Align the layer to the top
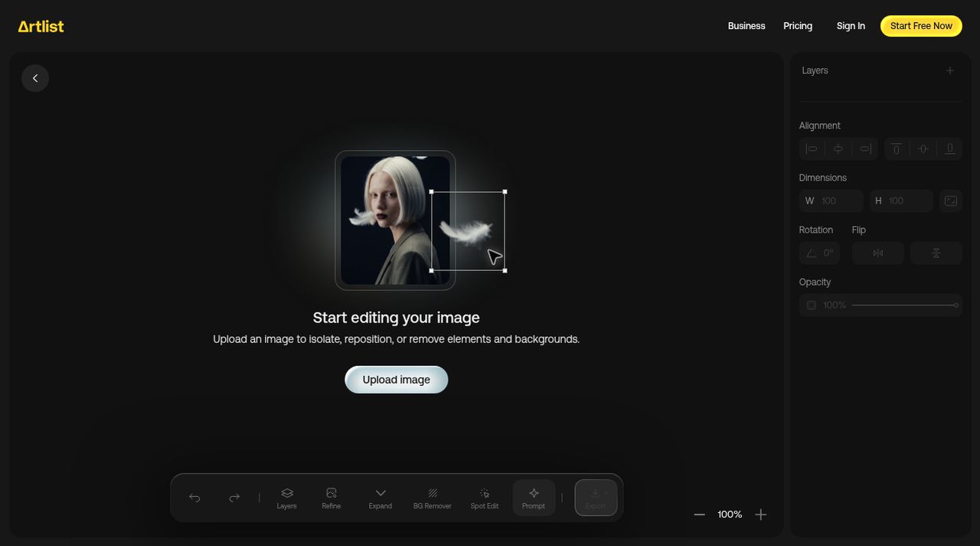 (897, 149)
